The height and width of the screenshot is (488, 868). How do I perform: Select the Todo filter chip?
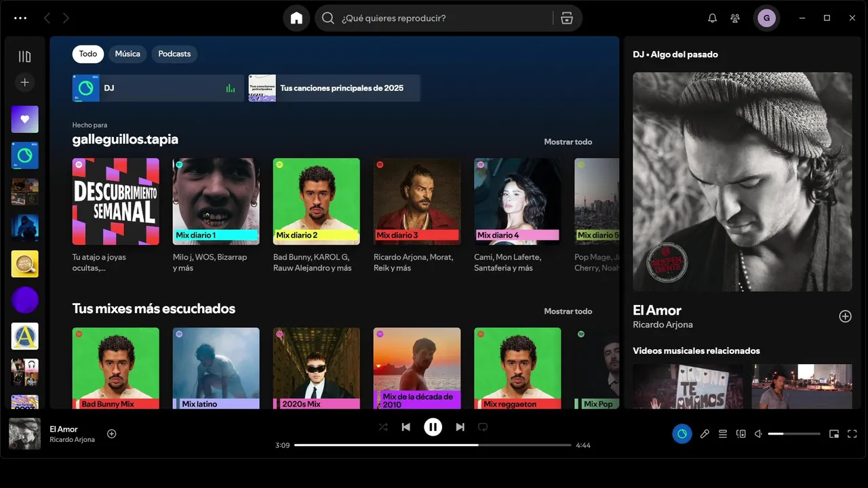coord(88,54)
